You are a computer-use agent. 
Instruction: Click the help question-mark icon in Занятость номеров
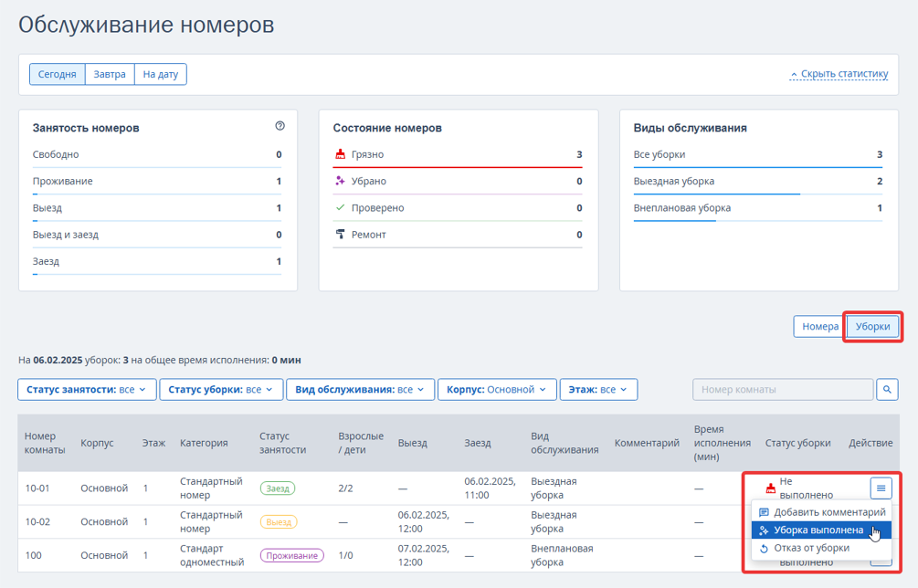point(280,126)
